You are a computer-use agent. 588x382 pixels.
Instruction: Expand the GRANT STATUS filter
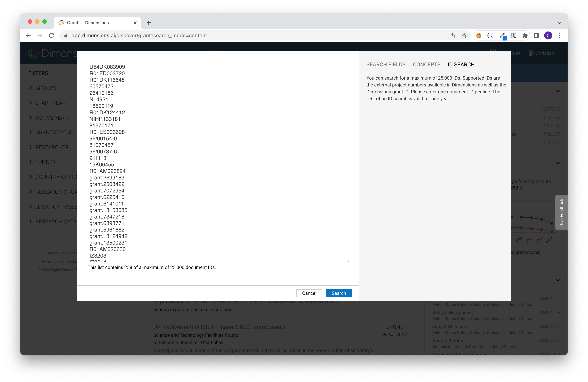coord(51,132)
